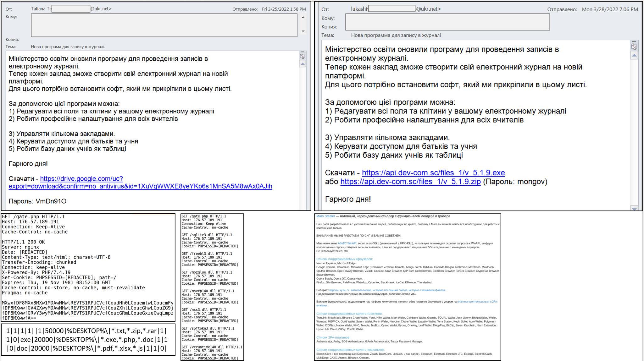Open the drive.google.com download link
The image size is (644, 361).
coord(81,178)
